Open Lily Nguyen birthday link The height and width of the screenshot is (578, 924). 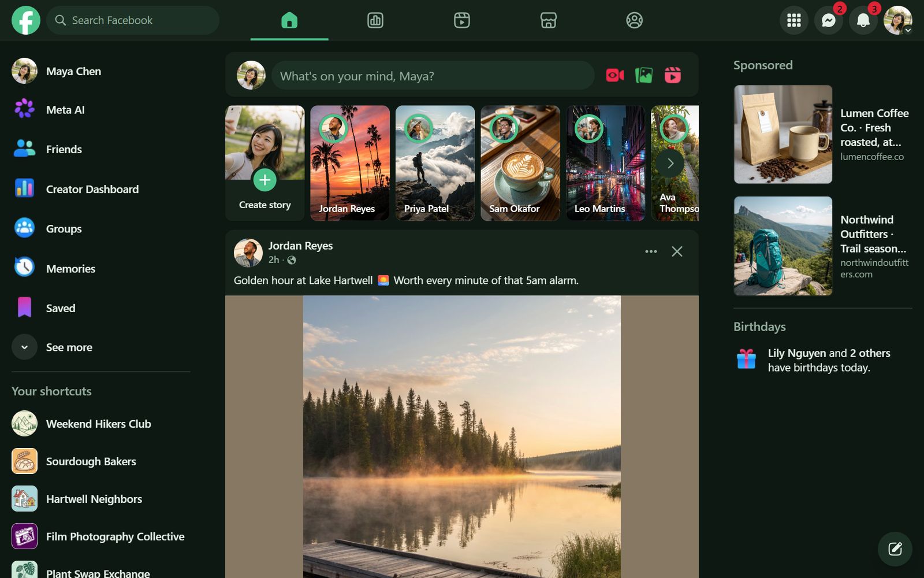pyautogui.click(x=797, y=353)
